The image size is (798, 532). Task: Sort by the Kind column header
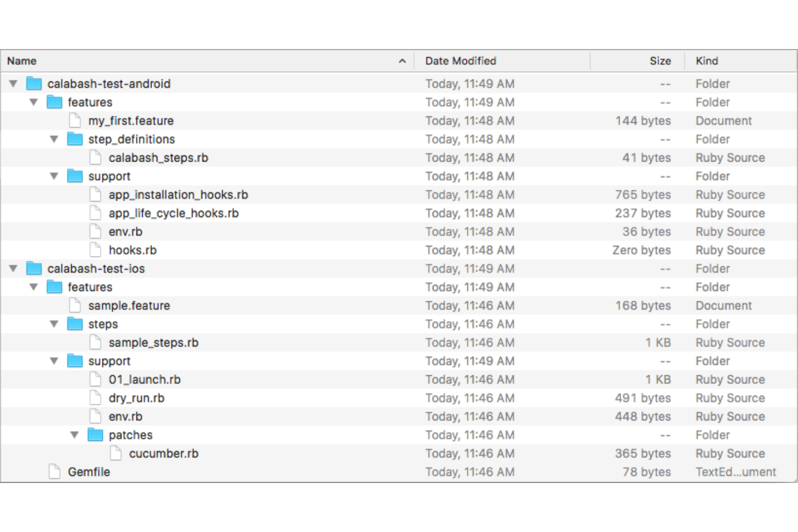741,61
